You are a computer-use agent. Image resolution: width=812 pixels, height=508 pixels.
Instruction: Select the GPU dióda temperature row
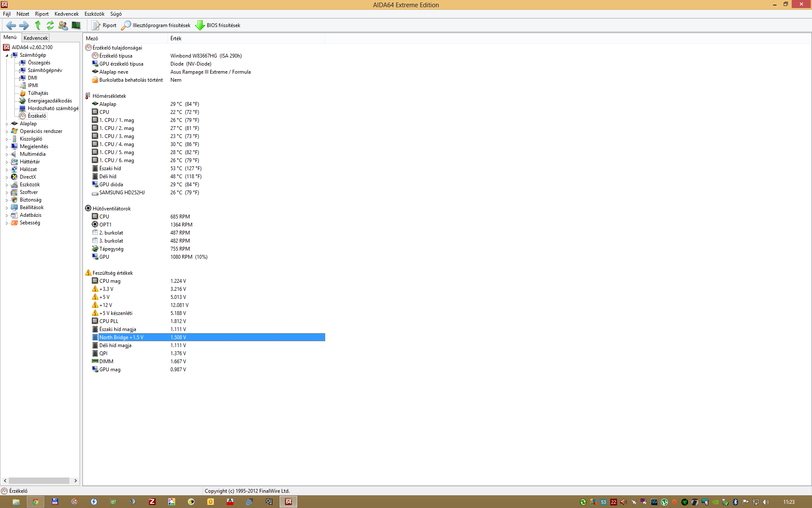[205, 185]
